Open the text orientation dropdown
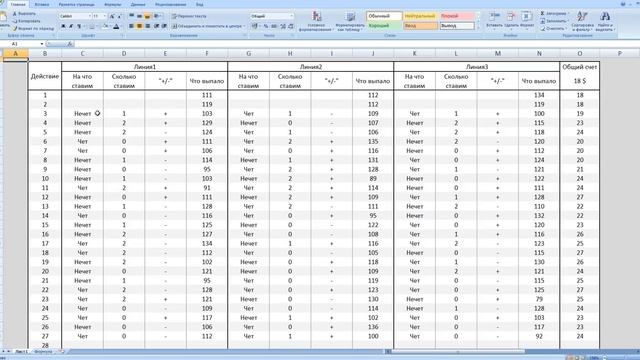The height and width of the screenshot is (360, 640). [x=158, y=16]
